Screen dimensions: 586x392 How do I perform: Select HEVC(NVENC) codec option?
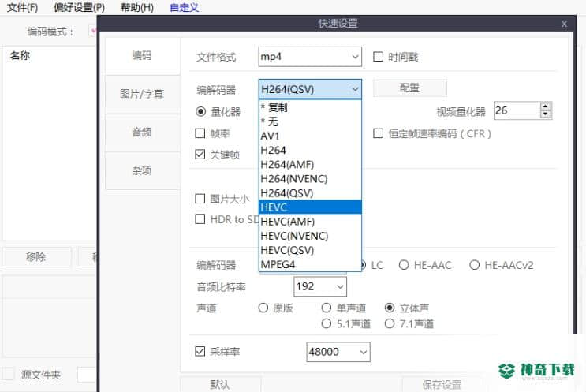(310, 236)
